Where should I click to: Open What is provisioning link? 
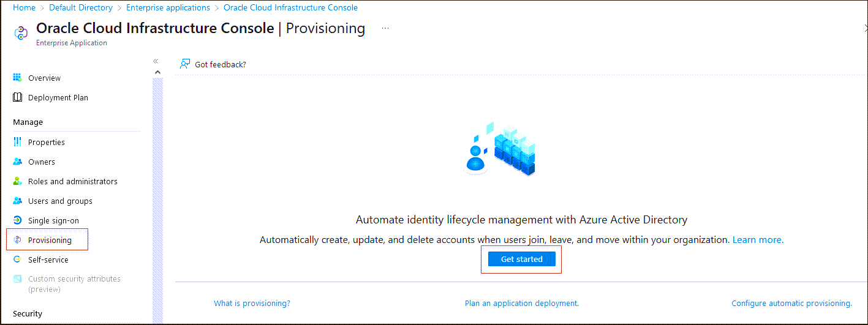click(252, 303)
